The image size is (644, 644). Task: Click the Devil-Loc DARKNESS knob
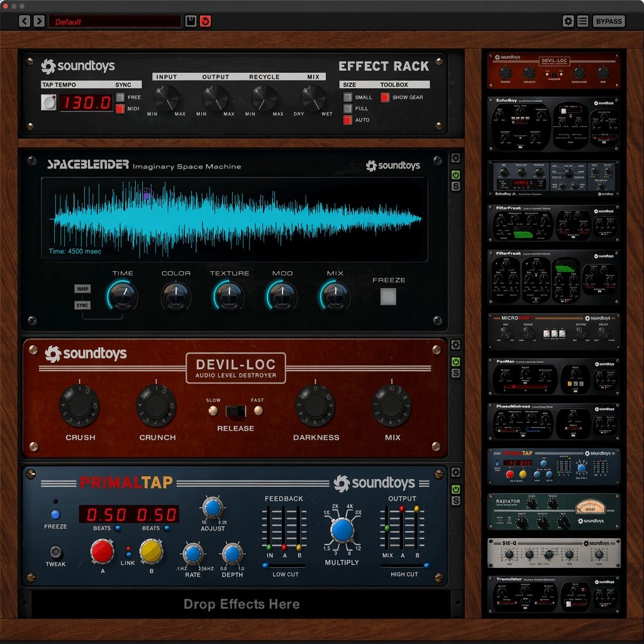316,406
